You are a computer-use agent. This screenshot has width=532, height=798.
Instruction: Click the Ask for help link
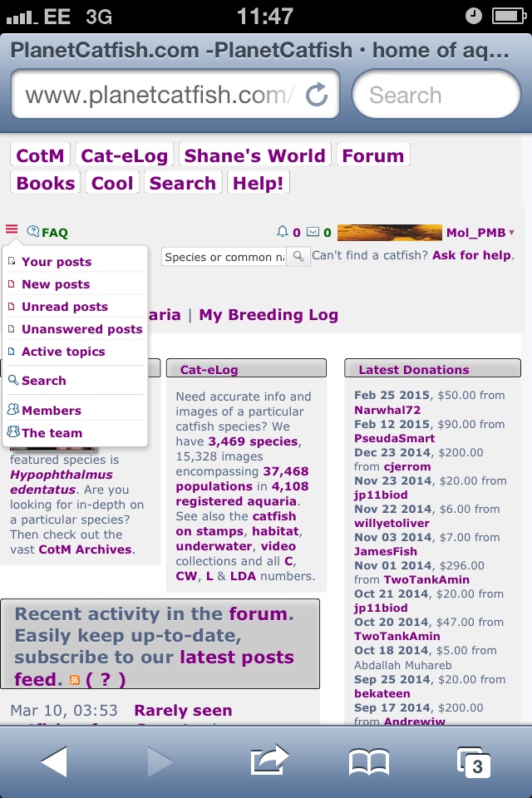[x=472, y=255]
